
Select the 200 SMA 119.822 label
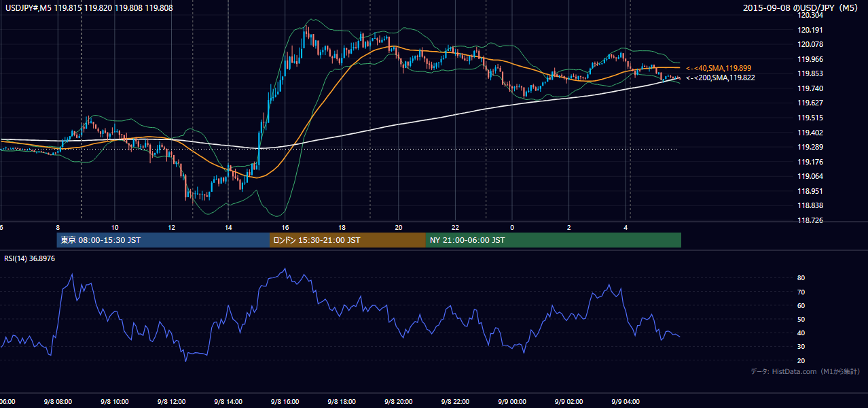tap(721, 78)
